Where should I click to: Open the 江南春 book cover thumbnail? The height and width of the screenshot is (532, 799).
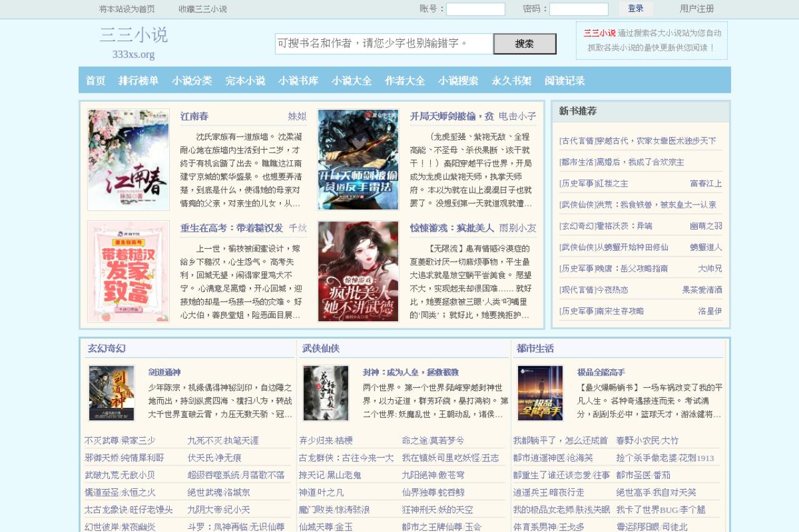129,160
